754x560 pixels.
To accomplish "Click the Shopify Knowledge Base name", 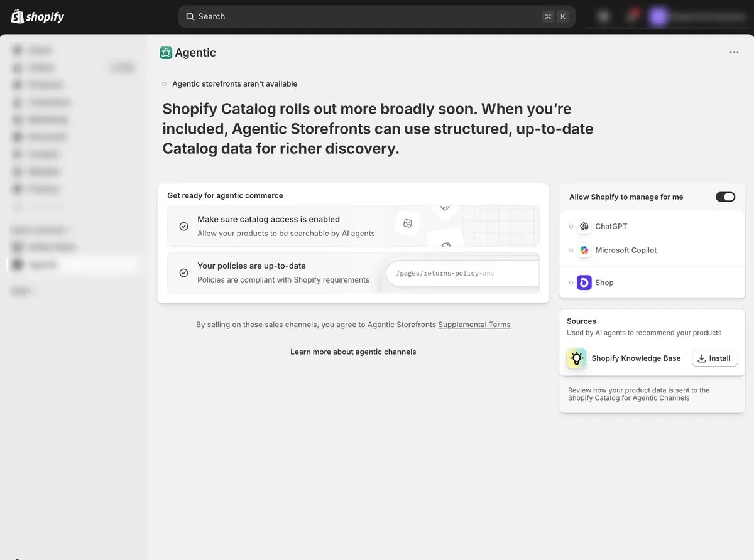I will click(636, 358).
